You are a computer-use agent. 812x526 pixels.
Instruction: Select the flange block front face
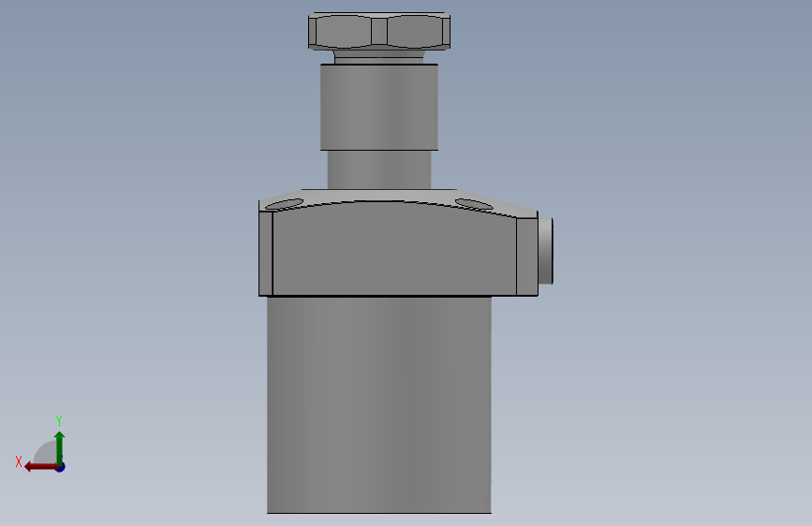(394, 250)
